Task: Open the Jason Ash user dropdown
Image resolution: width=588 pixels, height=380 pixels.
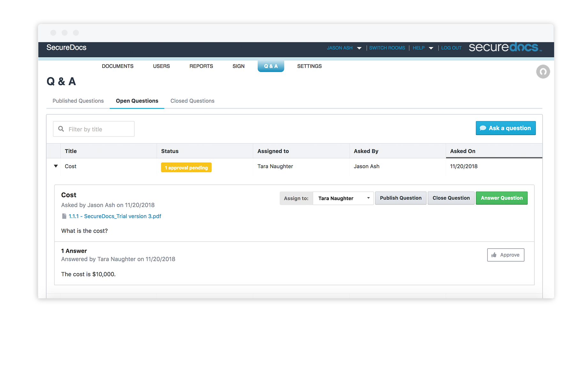Action: tap(344, 48)
